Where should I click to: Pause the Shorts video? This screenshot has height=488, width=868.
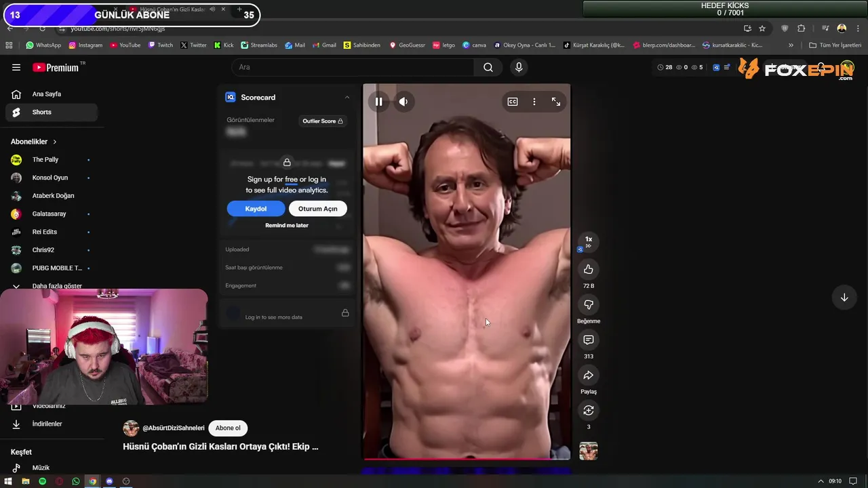378,102
